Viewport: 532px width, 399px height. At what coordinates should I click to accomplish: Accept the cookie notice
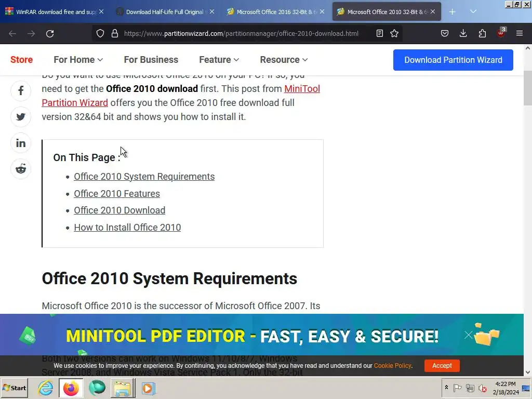click(x=442, y=366)
